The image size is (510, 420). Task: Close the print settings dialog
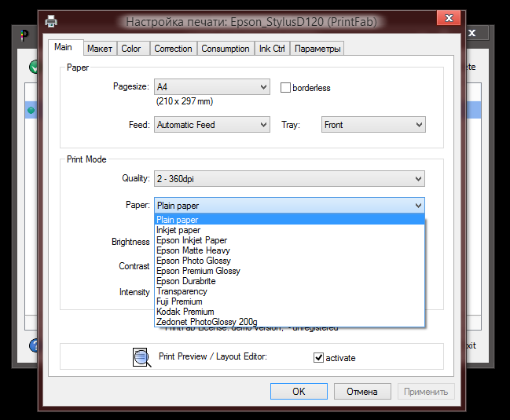[449, 18]
